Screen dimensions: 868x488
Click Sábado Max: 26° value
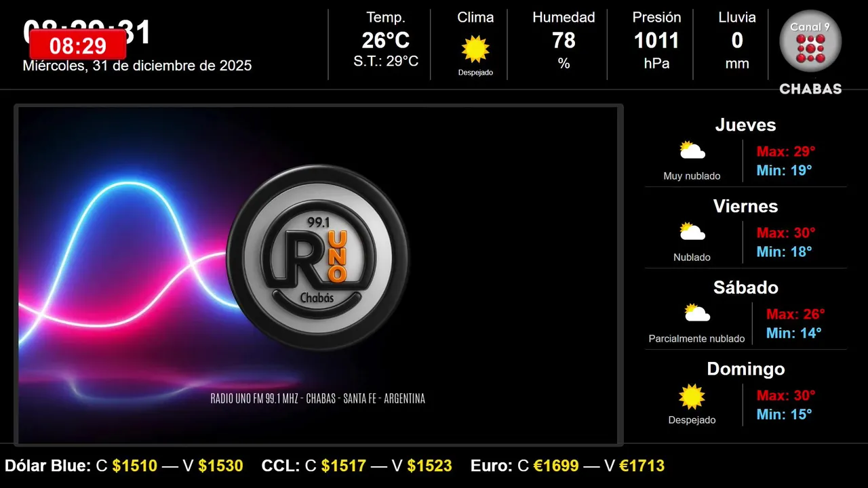tap(795, 314)
